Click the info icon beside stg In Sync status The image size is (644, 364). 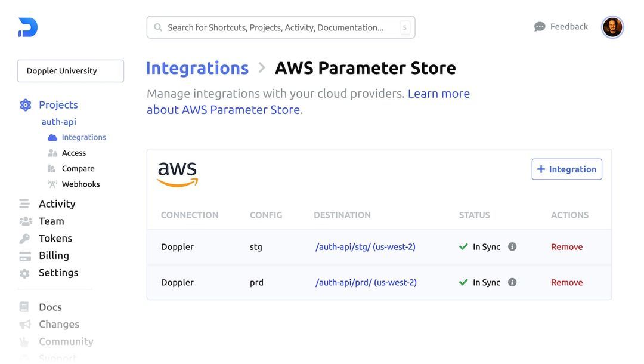(512, 246)
